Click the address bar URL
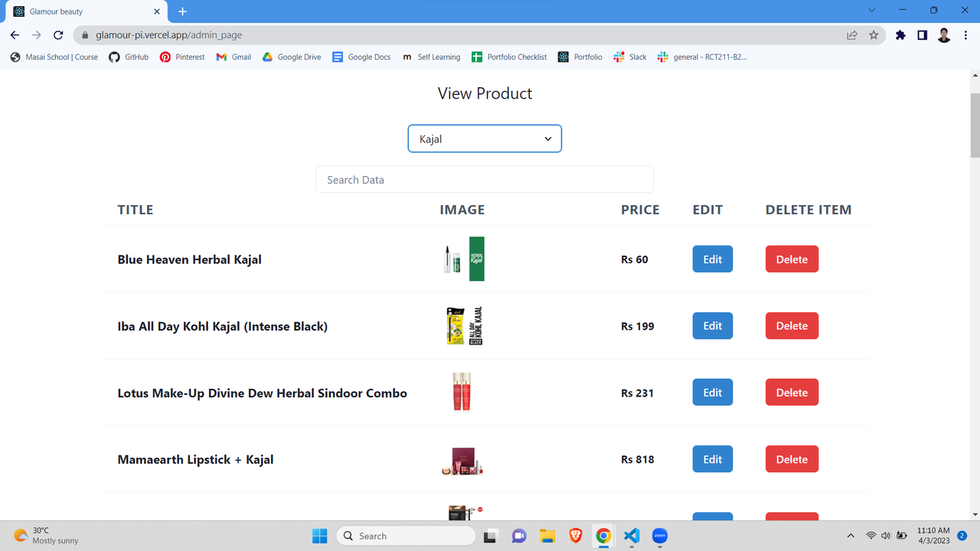 click(168, 35)
